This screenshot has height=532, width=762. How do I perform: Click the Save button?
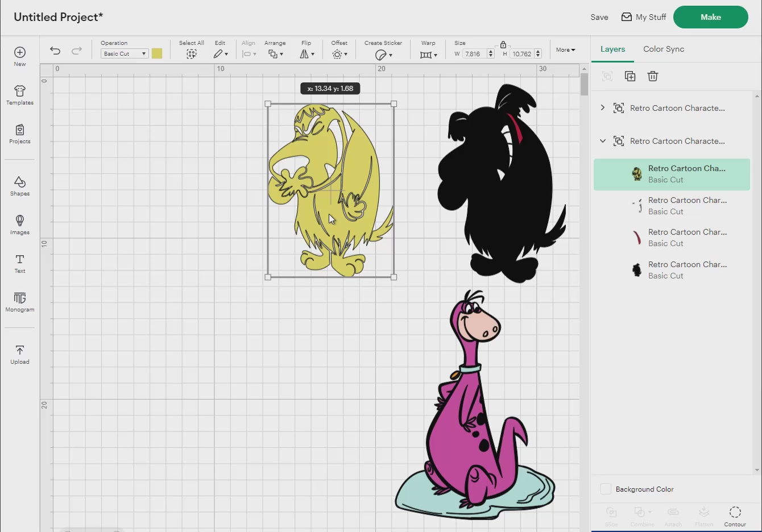tap(599, 17)
